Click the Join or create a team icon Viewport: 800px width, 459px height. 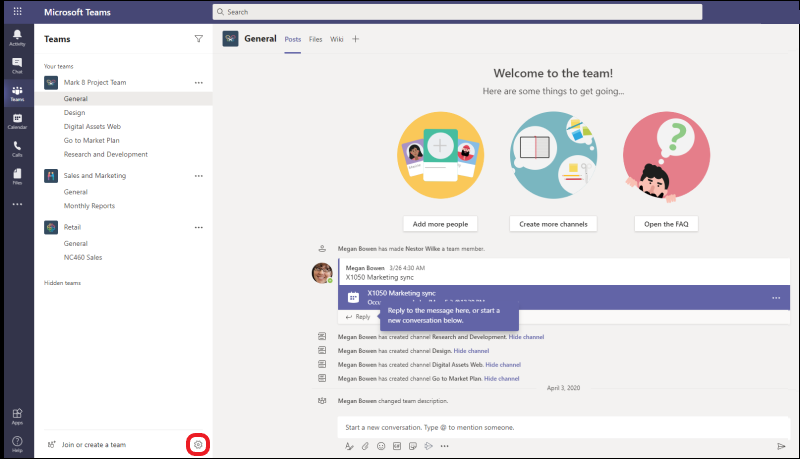point(51,445)
